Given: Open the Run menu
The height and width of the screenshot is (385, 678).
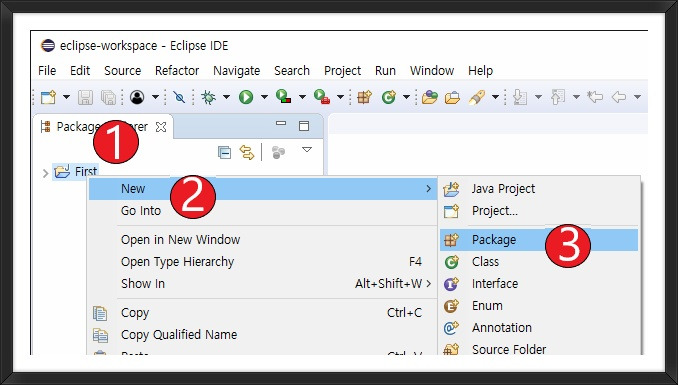Looking at the screenshot, I should (385, 71).
